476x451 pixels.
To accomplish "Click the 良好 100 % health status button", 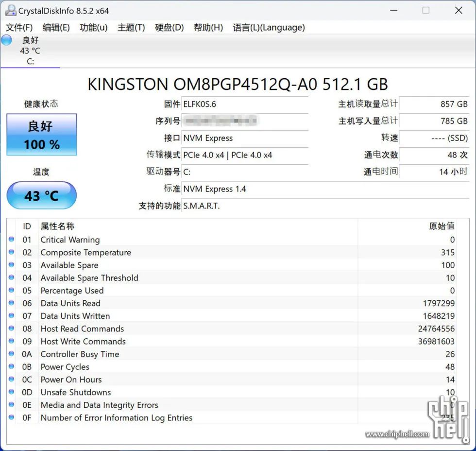I will click(x=42, y=135).
